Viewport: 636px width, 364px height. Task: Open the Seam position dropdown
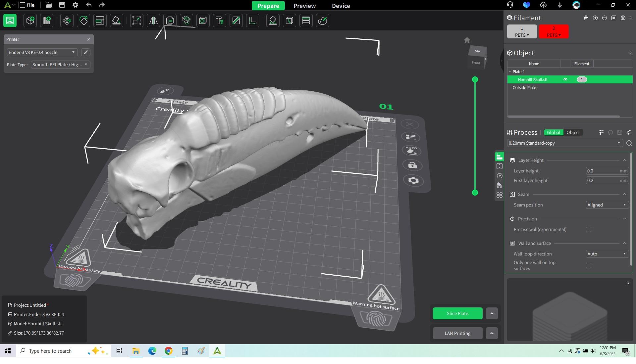click(x=607, y=205)
